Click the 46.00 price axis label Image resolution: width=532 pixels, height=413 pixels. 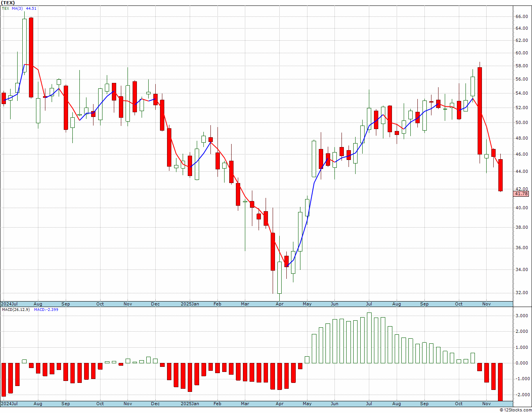521,154
